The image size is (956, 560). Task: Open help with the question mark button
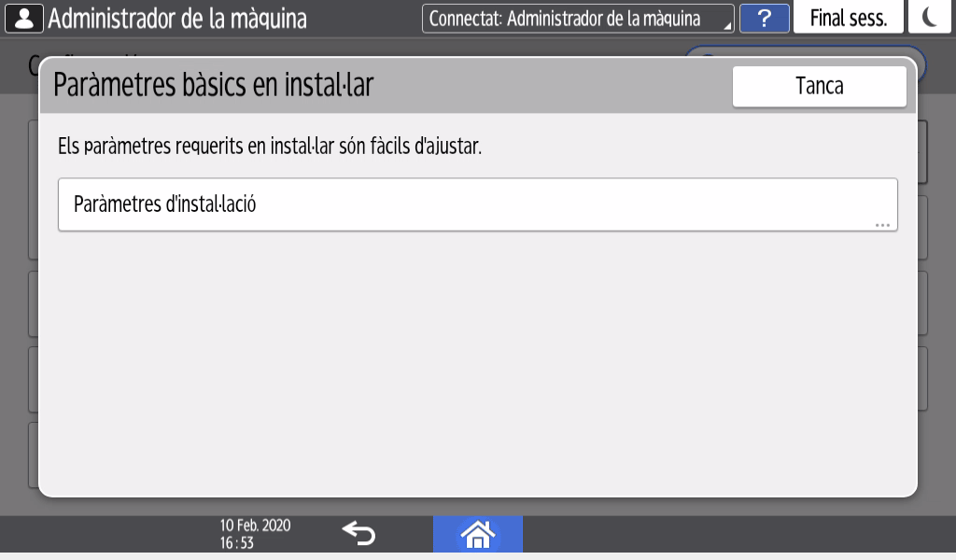(x=764, y=19)
